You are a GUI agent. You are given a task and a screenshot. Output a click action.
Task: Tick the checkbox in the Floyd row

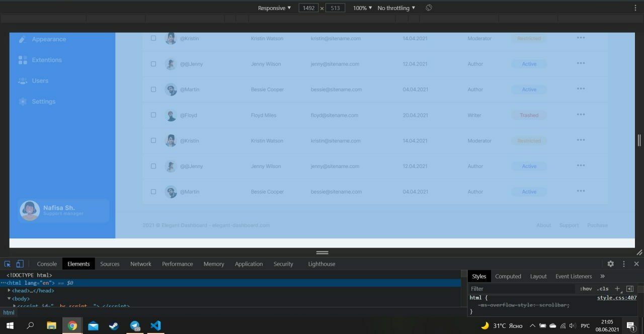[153, 115]
